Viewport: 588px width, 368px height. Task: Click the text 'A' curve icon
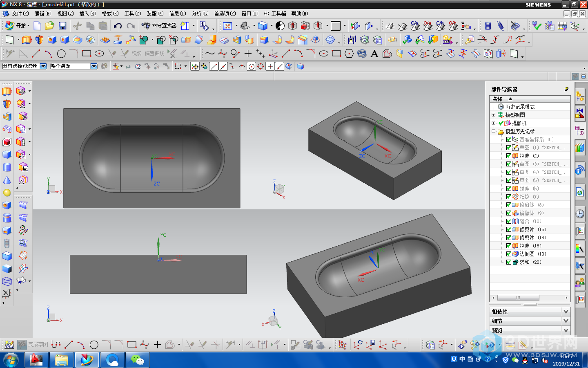pos(374,54)
